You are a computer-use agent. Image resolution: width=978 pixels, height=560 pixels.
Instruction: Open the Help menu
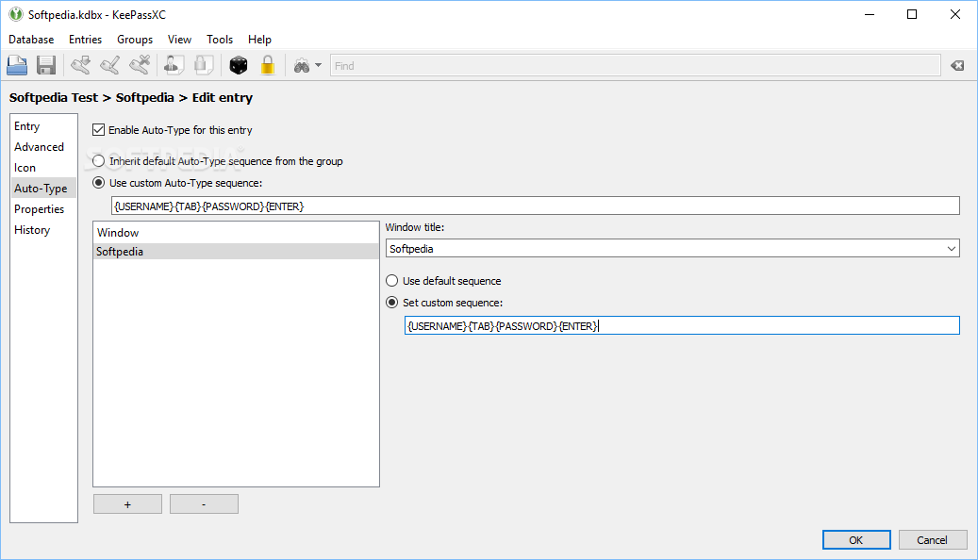(259, 40)
